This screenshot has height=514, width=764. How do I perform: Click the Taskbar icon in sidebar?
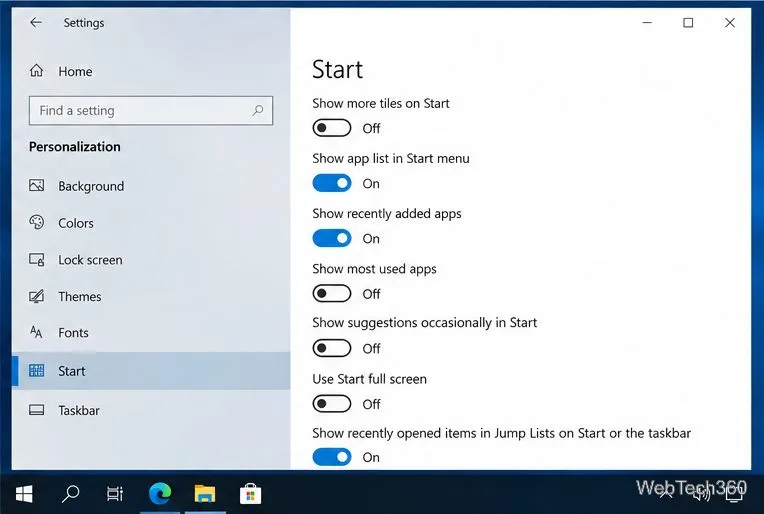pos(37,410)
